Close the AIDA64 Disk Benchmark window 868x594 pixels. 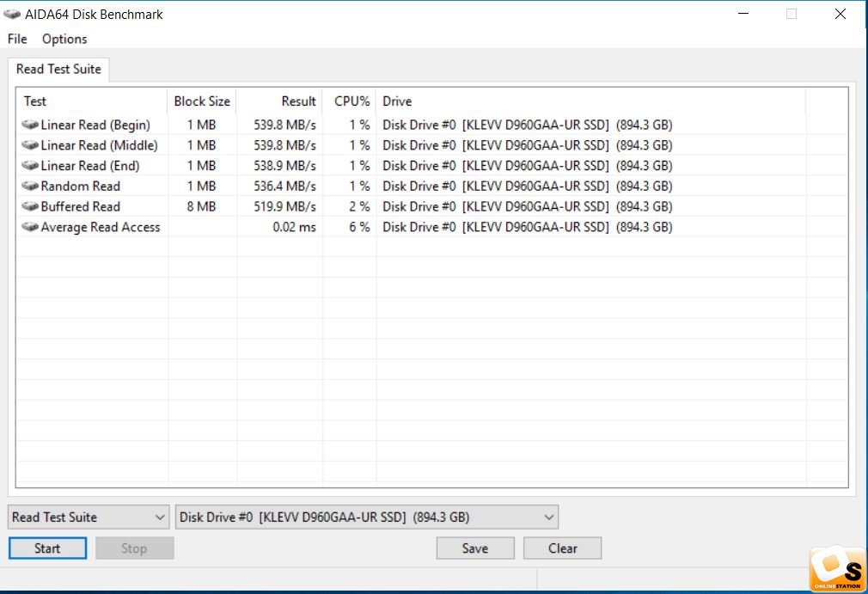pyautogui.click(x=840, y=14)
